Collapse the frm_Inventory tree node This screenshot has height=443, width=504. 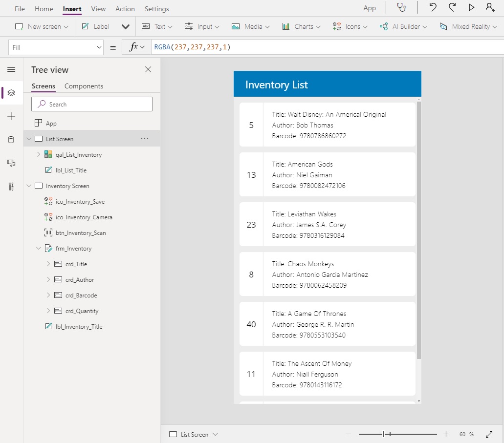coord(39,249)
